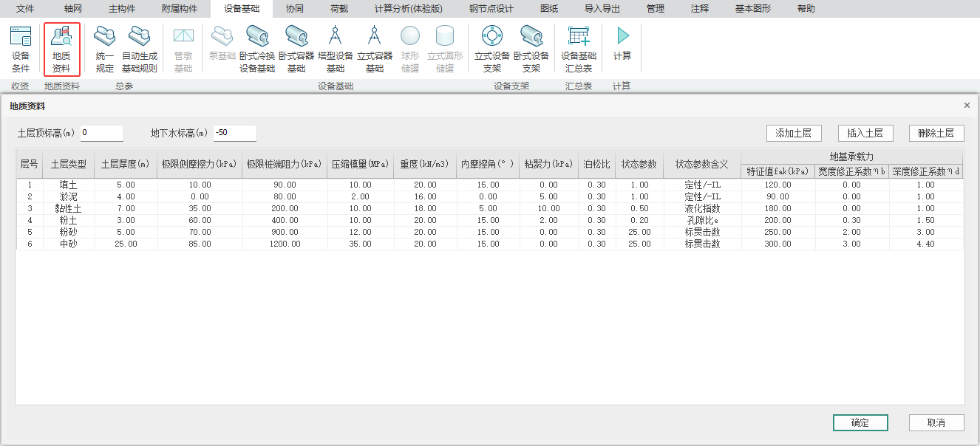This screenshot has height=446, width=980.
Task: Click the 添加土层 button
Action: [794, 133]
